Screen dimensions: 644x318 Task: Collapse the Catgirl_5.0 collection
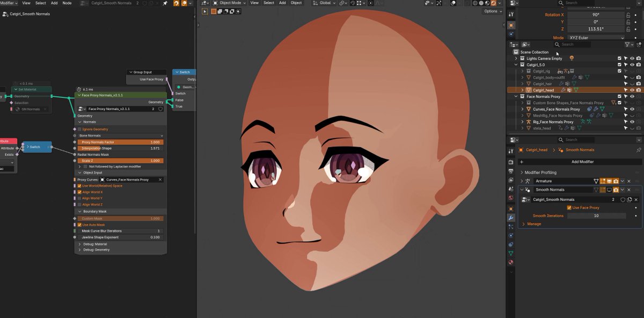coord(516,64)
